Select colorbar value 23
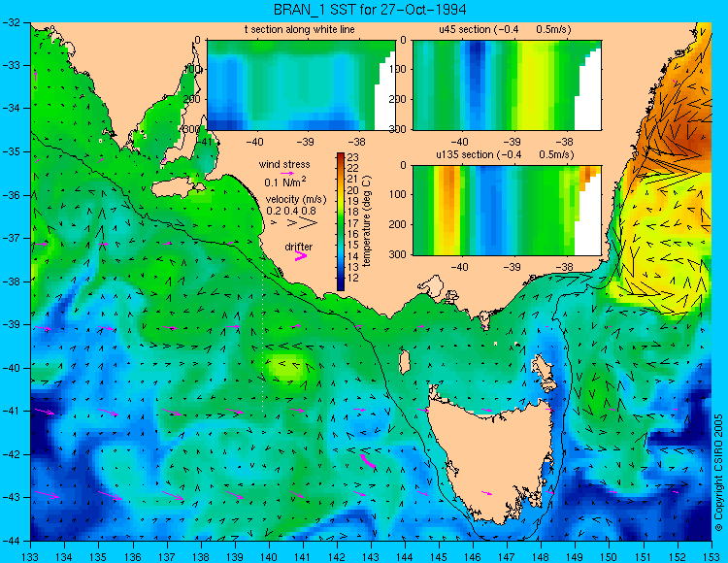728x563 pixels. point(353,158)
